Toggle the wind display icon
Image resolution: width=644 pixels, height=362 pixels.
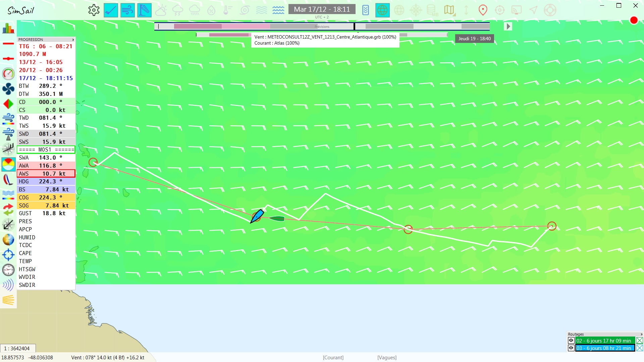pyautogui.click(x=127, y=10)
